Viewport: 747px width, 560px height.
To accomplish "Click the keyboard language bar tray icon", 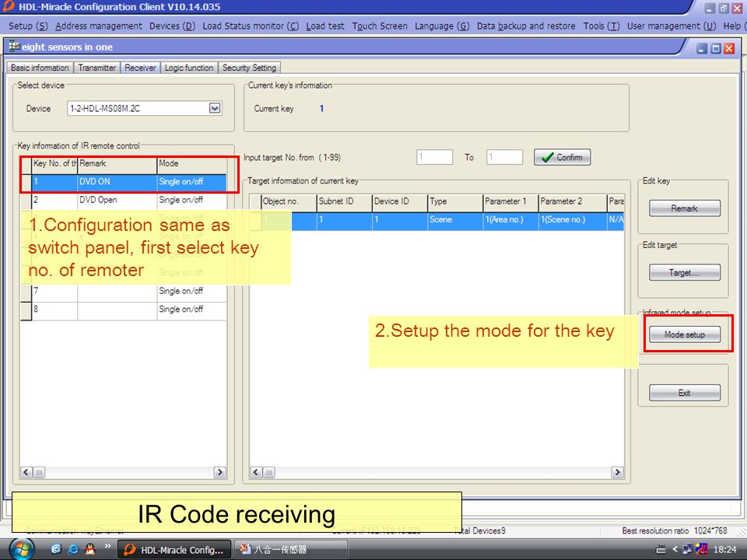I will coord(661,550).
